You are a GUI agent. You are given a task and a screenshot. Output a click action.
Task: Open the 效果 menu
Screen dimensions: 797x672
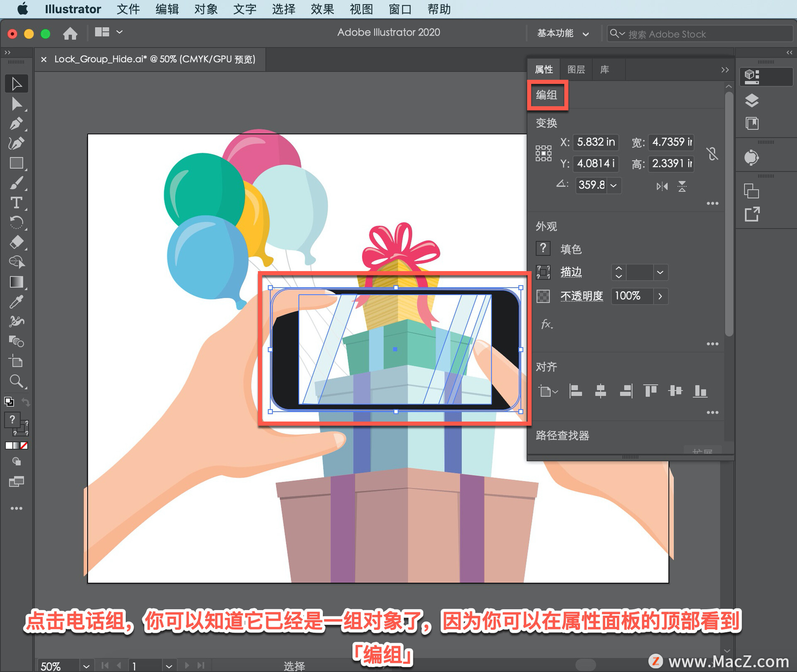tap(322, 9)
